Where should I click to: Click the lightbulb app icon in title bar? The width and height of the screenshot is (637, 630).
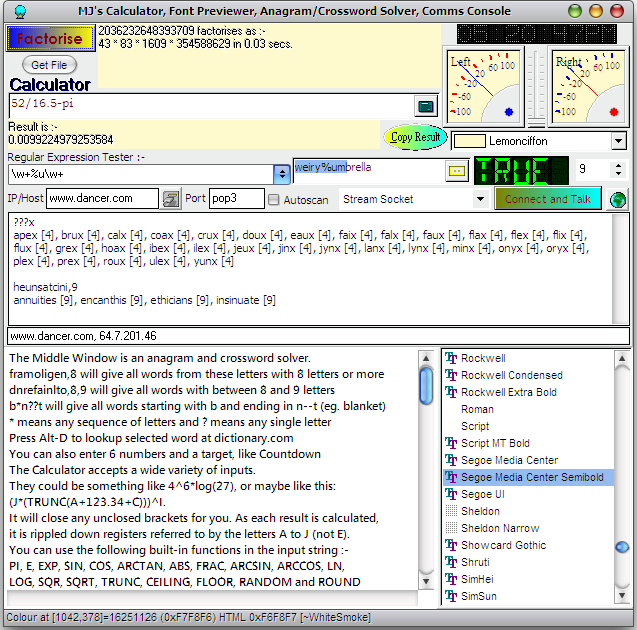(x=20, y=12)
